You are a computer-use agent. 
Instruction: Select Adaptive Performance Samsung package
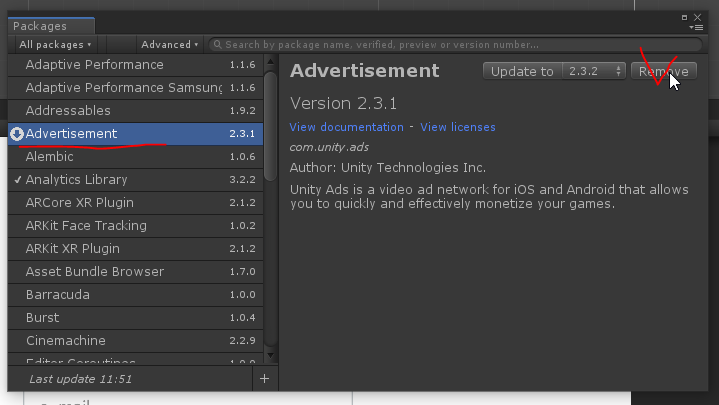pyautogui.click(x=135, y=88)
